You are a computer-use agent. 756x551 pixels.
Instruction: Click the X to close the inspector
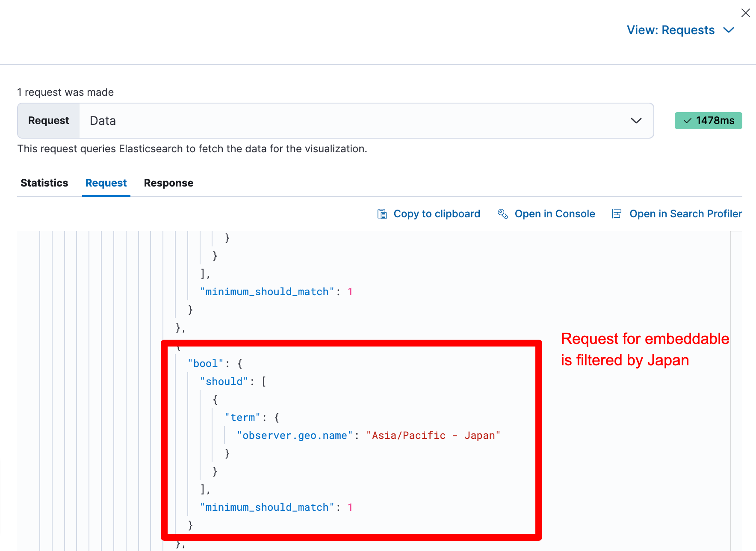746,13
